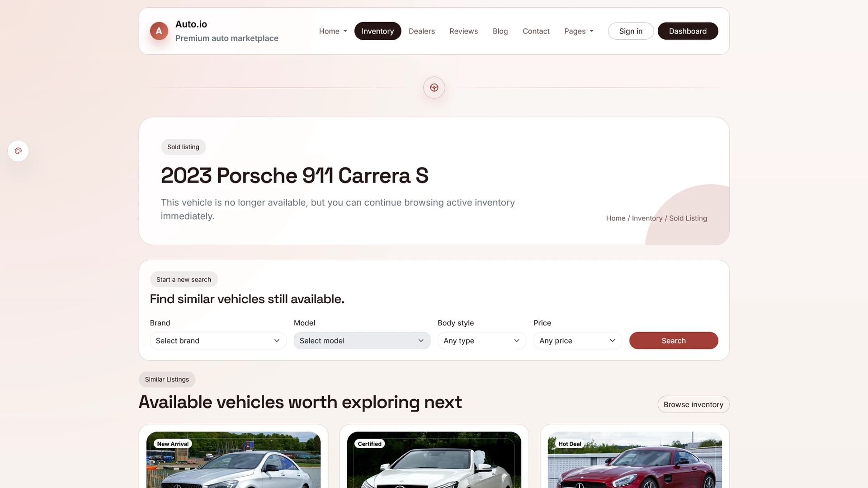Viewport: 868px width, 488px height.
Task: Click the Find similar vehicles heading
Action: [247, 299]
